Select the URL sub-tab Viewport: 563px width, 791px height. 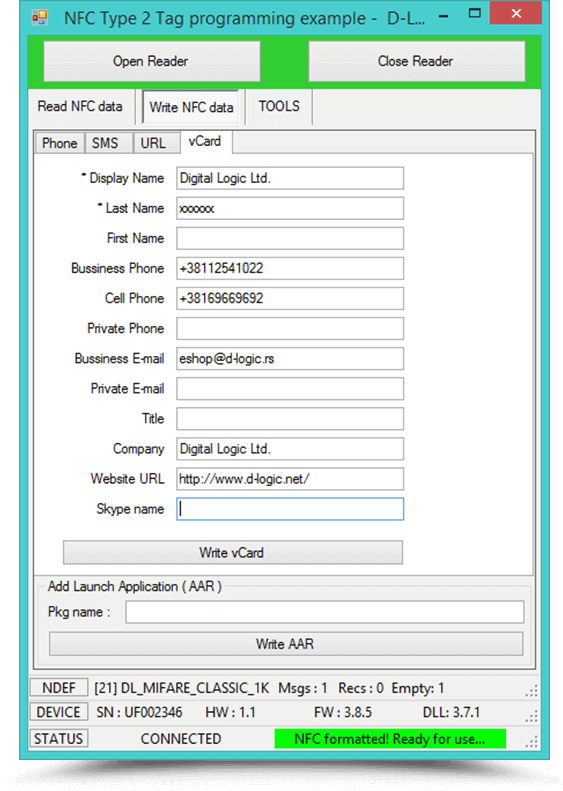tap(153, 143)
